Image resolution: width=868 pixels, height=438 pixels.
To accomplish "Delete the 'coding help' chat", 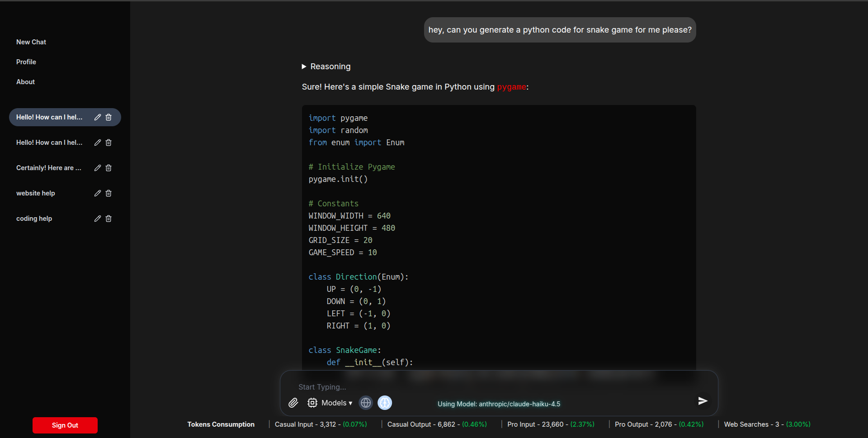I will pyautogui.click(x=108, y=219).
